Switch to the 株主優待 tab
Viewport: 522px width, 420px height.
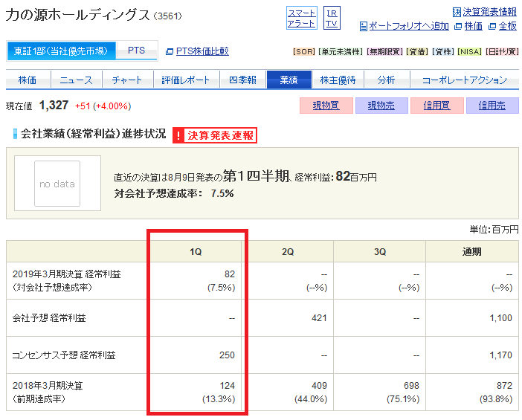[x=338, y=80]
